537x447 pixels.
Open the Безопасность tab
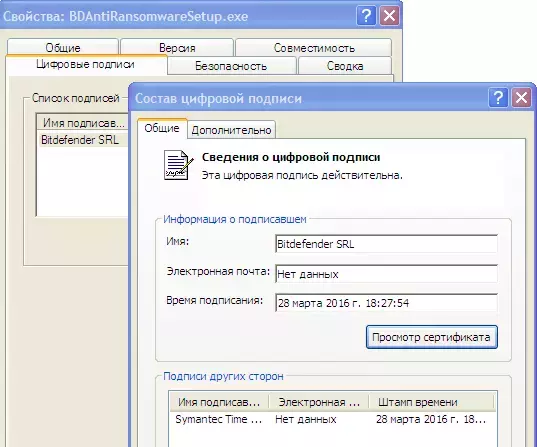point(231,66)
